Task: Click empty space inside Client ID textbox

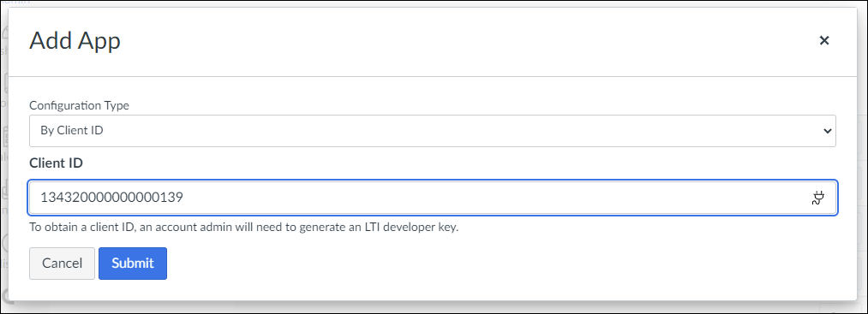Action: [x=493, y=198]
